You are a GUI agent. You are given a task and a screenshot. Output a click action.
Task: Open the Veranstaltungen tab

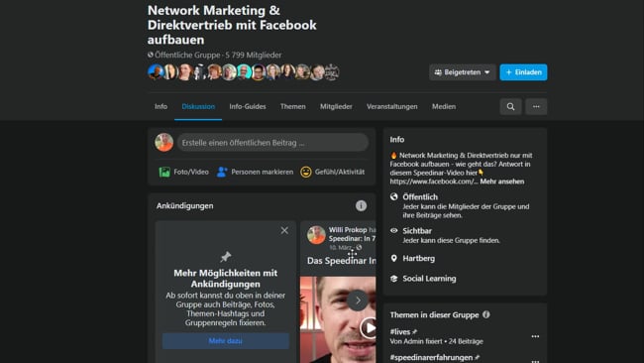(391, 106)
